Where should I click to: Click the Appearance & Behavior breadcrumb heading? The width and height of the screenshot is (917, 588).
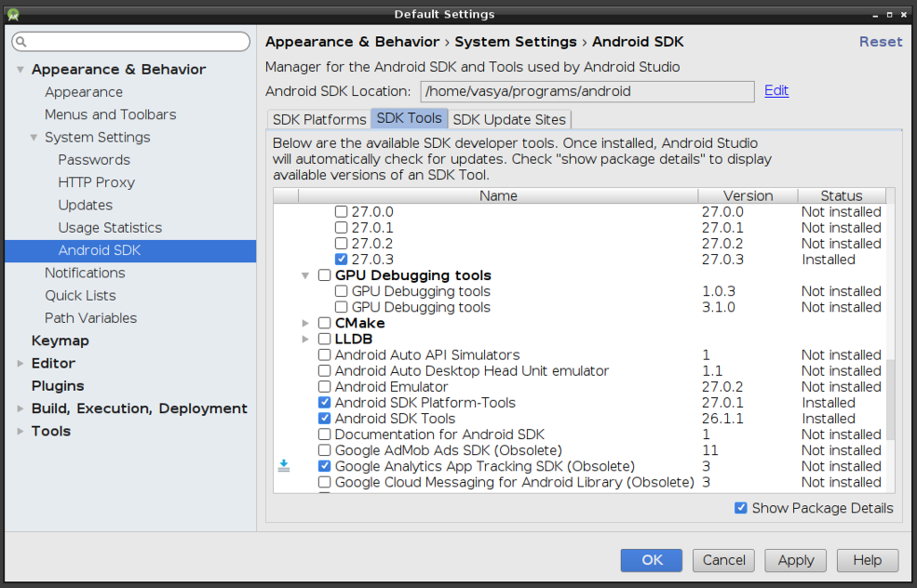pos(352,42)
